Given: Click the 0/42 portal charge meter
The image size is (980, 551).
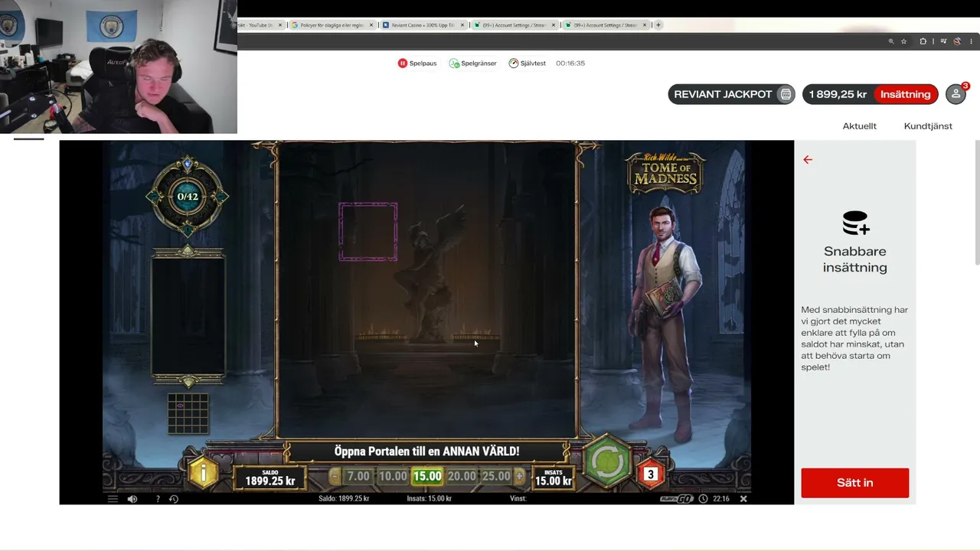Looking at the screenshot, I should pos(188,197).
